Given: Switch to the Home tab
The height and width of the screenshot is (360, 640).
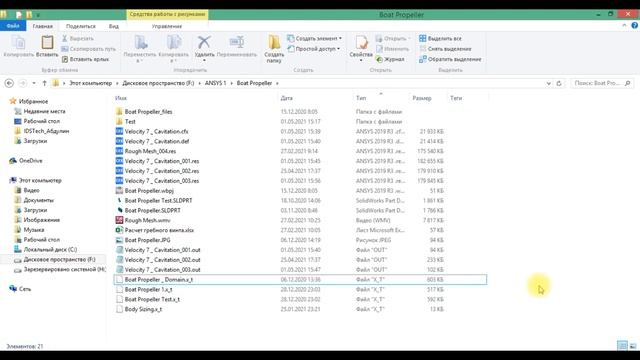Looking at the screenshot, I should 43,26.
